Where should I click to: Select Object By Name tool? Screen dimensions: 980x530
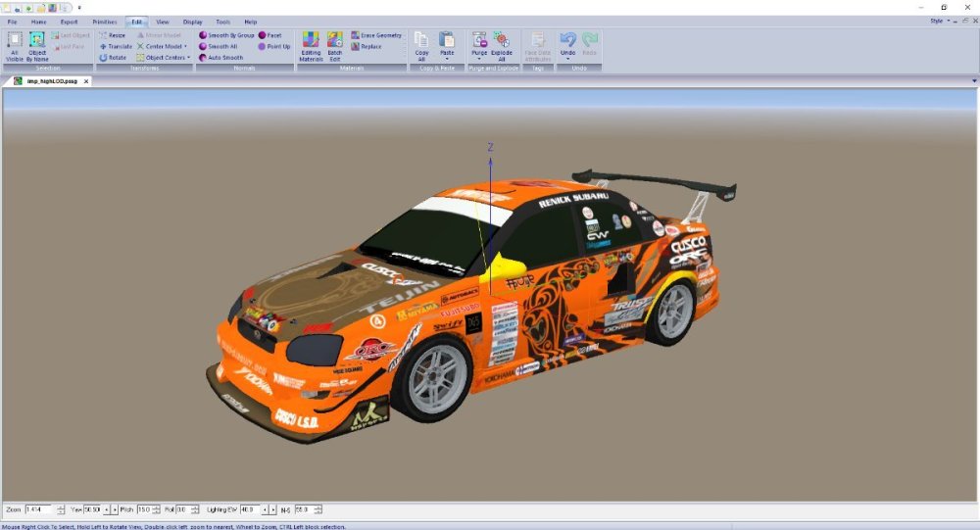[36, 45]
